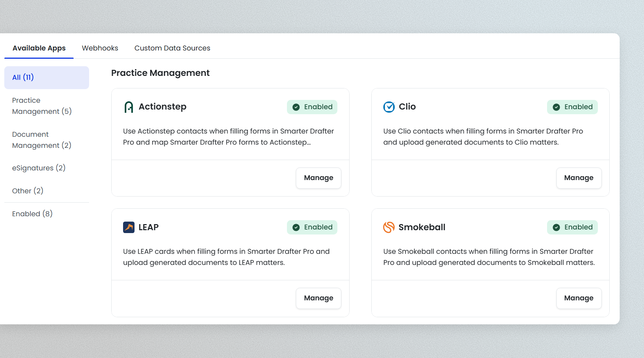Filter apps by Enabled (8)
The width and height of the screenshot is (644, 358).
(x=47, y=214)
